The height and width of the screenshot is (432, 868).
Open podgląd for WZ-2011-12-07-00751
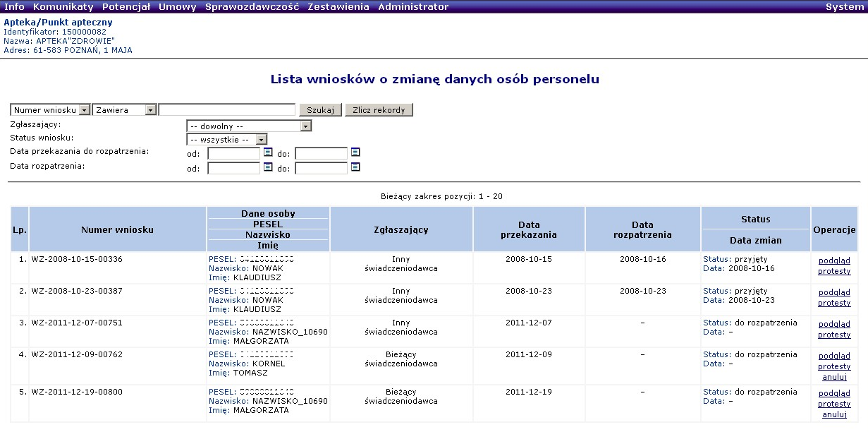pos(834,324)
